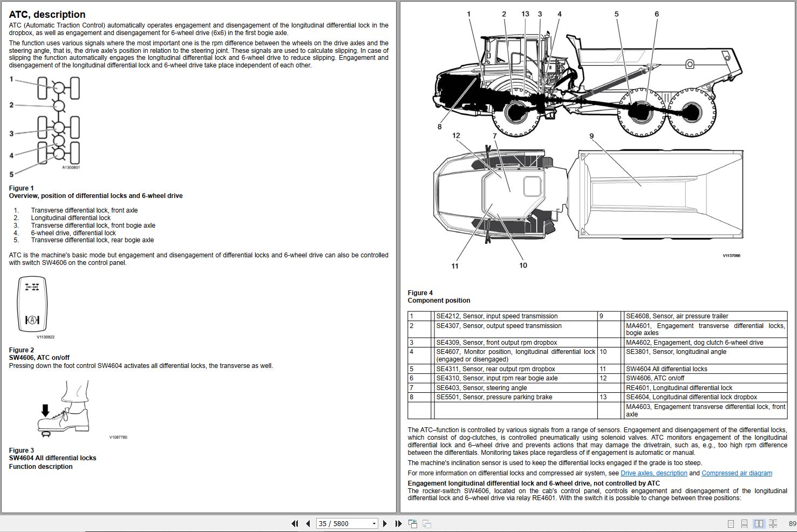Click list item 'Longitudinal differential lock'
Viewport: 797px width, 532px height.
point(71,218)
